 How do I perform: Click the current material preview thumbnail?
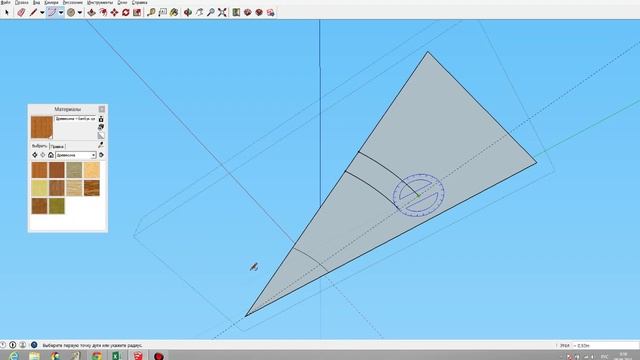pyautogui.click(x=42, y=127)
